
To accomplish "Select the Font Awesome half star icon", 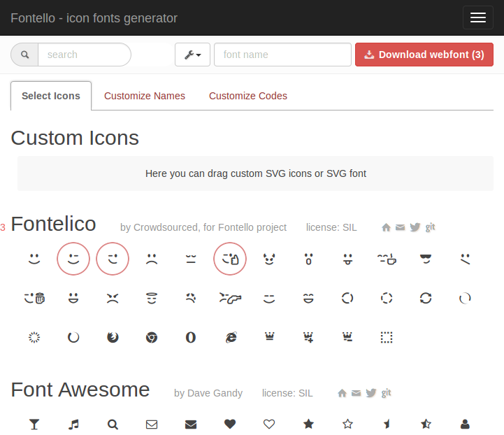I will point(387,424).
